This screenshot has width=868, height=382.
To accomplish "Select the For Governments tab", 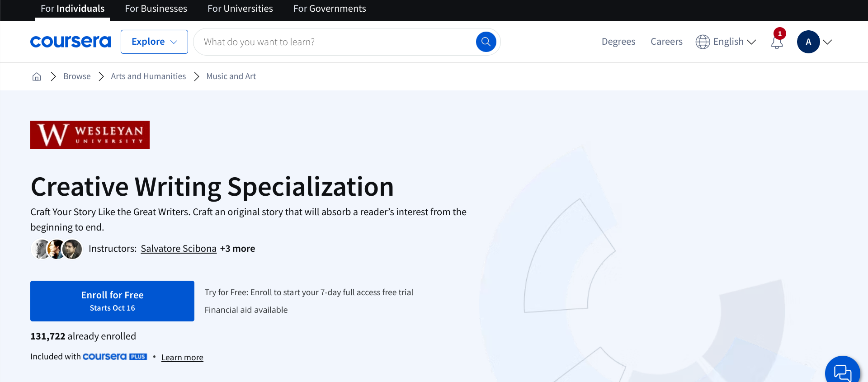I will (x=330, y=9).
